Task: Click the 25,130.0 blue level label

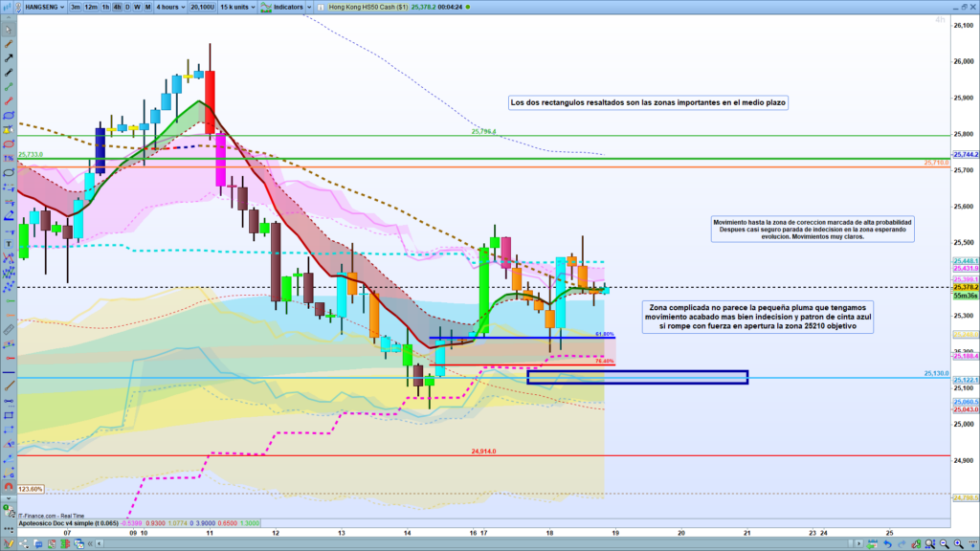Action: pos(936,374)
